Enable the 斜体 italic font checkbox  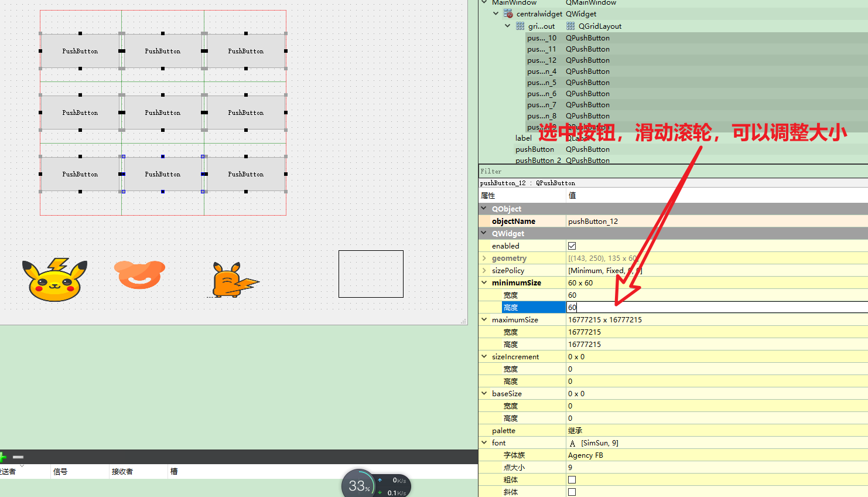(571, 492)
